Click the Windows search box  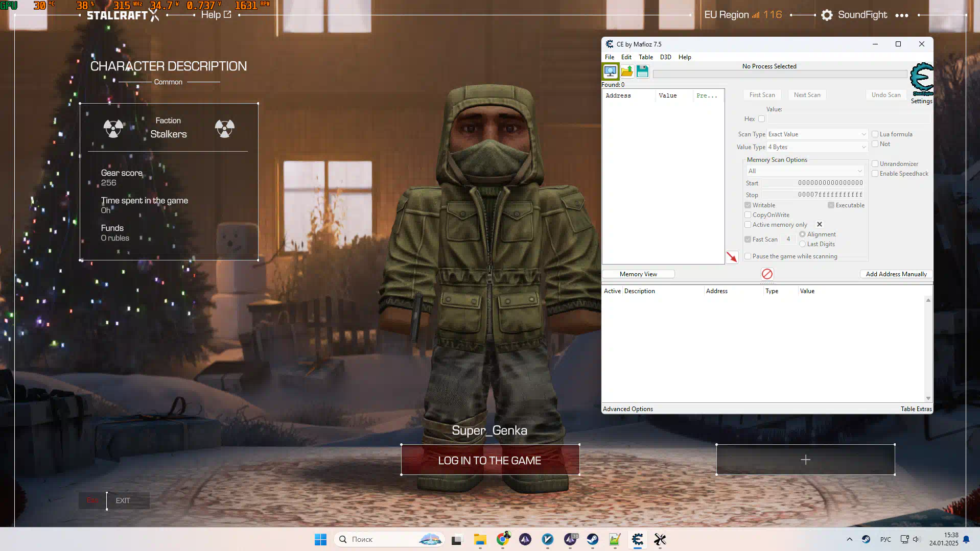389,539
